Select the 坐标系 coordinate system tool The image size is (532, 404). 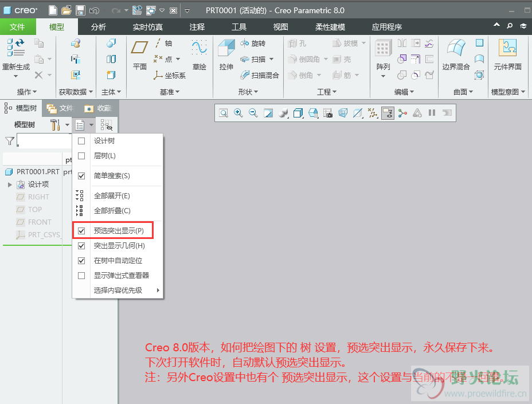[x=170, y=75]
